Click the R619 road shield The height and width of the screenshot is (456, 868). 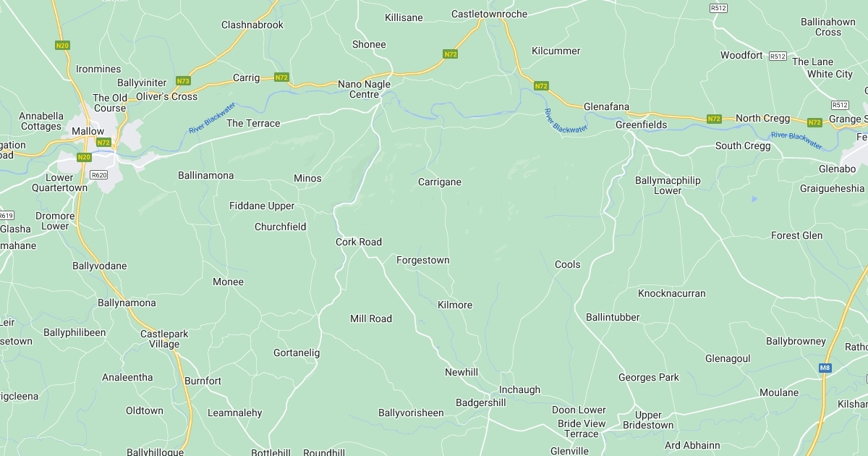[x=6, y=215]
